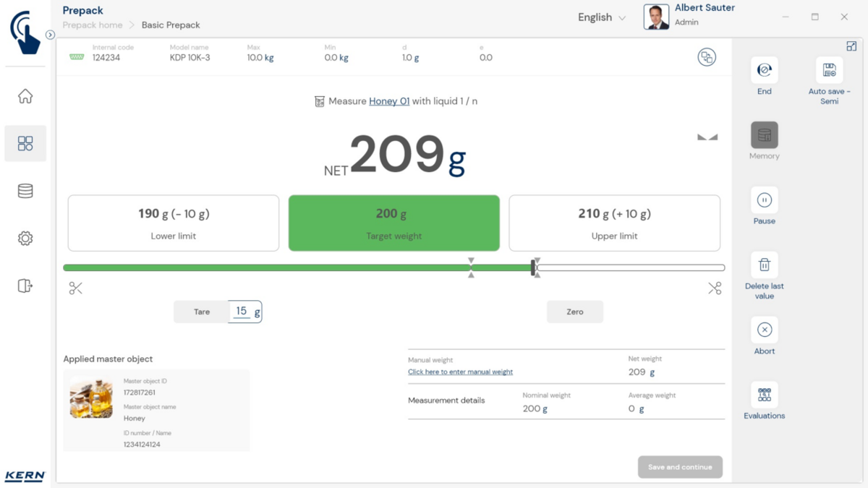The image size is (868, 488).
Task: Expand panel using top-right corner icon
Action: pos(851,46)
